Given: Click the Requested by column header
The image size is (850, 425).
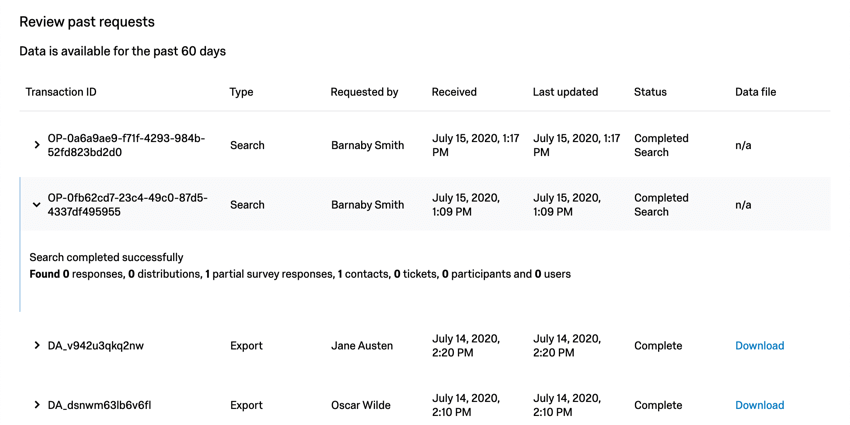Looking at the screenshot, I should click(364, 92).
